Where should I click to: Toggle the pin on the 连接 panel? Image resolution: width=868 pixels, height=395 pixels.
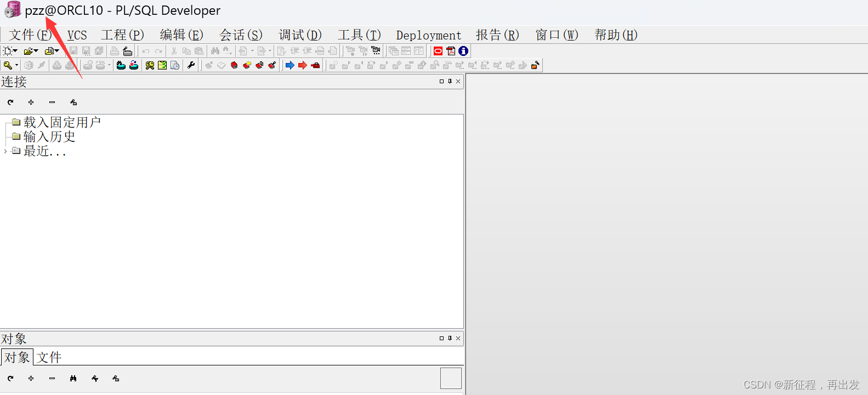450,81
